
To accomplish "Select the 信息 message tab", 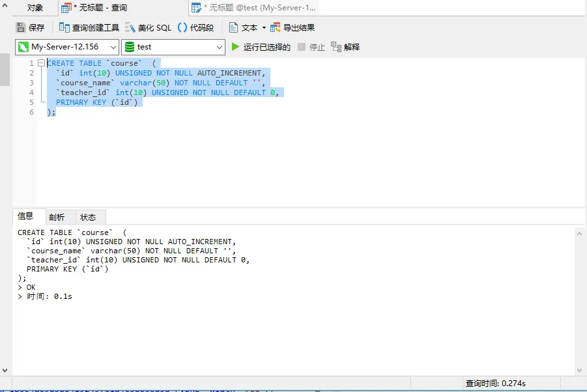I will coord(26,217).
